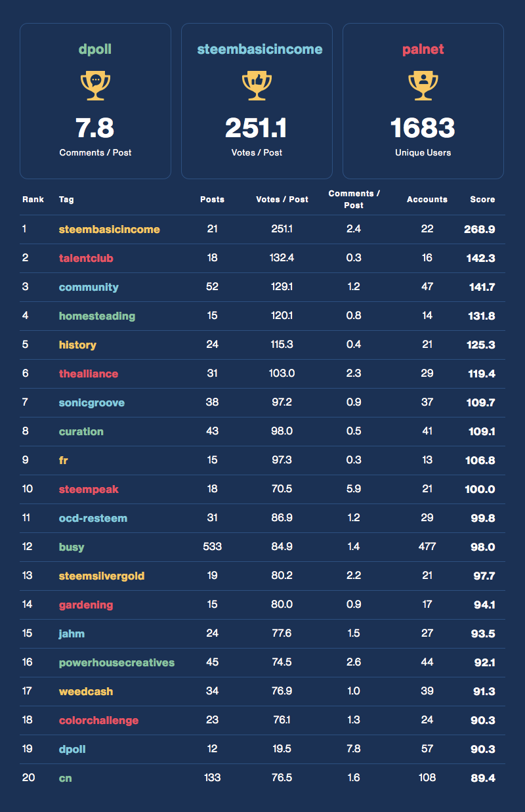The height and width of the screenshot is (812, 525).
Task: Click the rank number 10
Action: coord(28,489)
